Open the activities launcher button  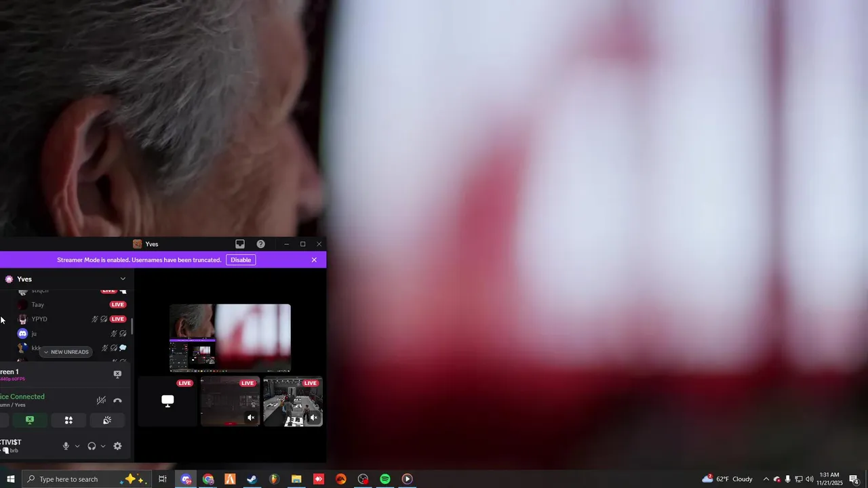click(x=68, y=420)
